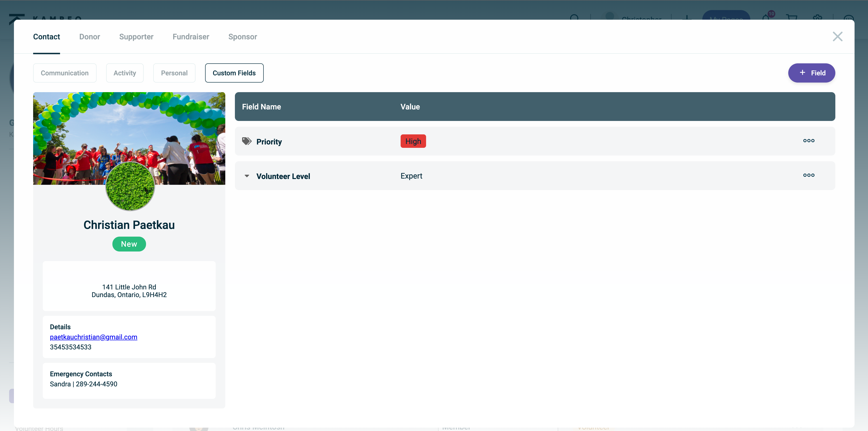Image resolution: width=868 pixels, height=431 pixels.
Task: Open the Priority row options menu
Action: [809, 141]
